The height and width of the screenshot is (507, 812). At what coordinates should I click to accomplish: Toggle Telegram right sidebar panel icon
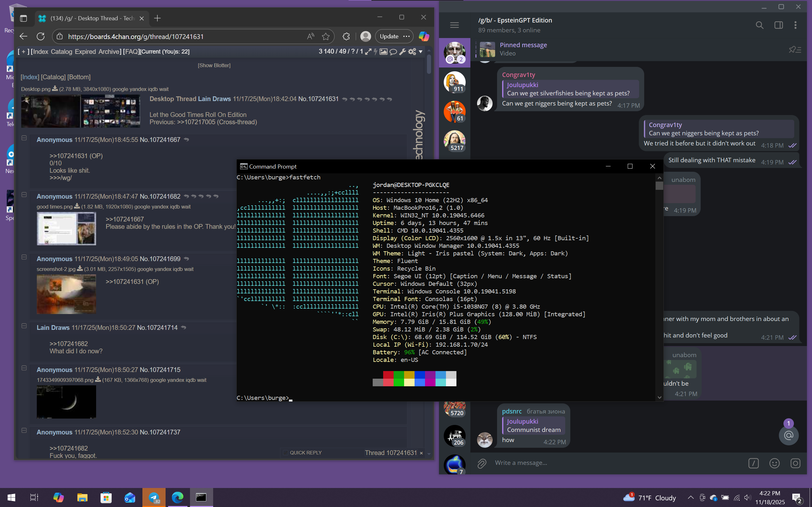[778, 25]
